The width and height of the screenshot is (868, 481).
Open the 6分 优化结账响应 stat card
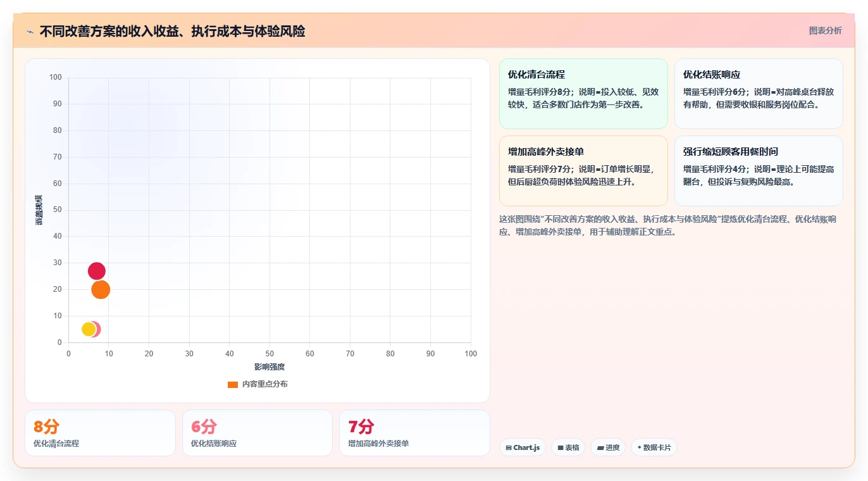257,433
